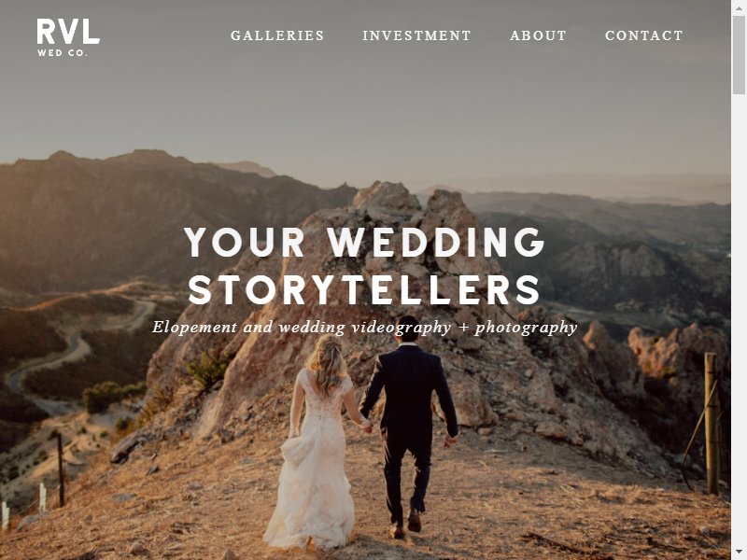Click the dark fence post on the left
This screenshot has height=560, width=747.
click(61, 469)
